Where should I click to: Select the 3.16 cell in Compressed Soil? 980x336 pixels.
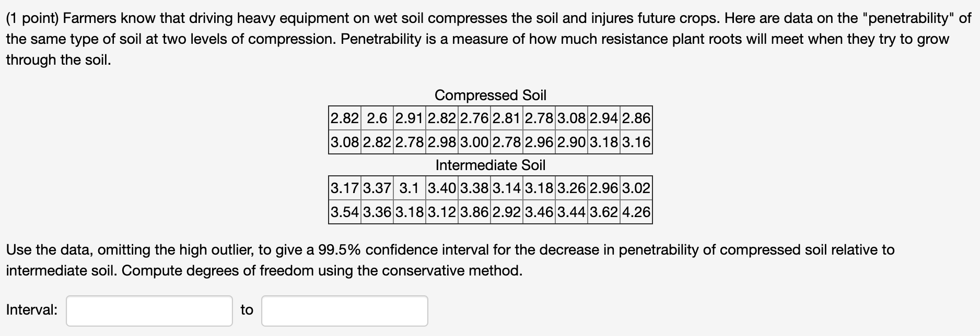coord(636,142)
